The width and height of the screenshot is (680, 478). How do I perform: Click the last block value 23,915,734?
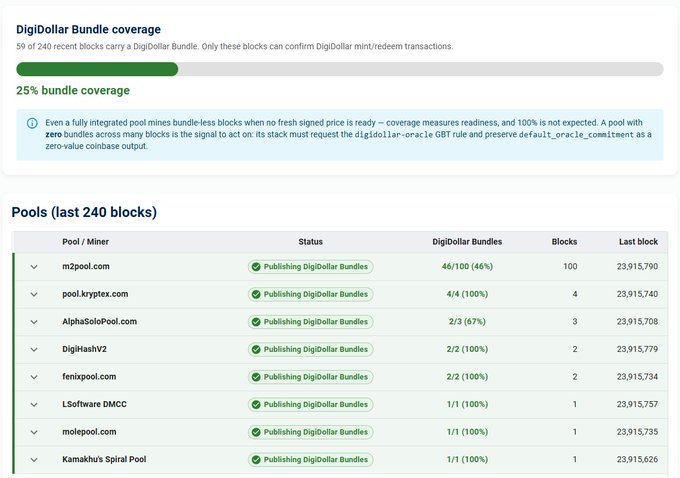(x=637, y=377)
